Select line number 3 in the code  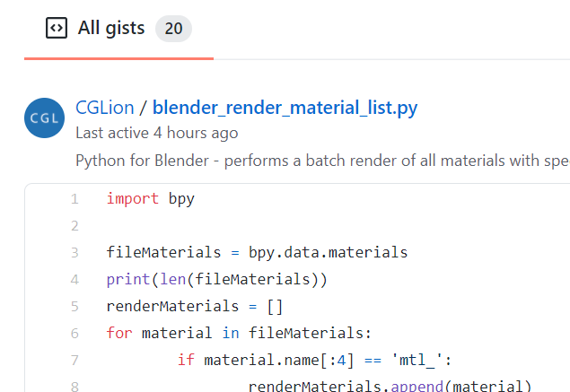click(x=75, y=253)
